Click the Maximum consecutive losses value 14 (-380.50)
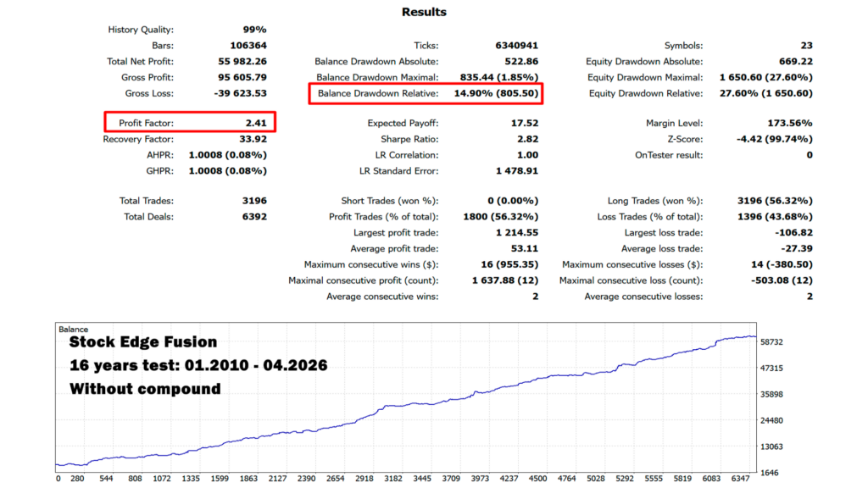868x488 pixels. click(x=782, y=265)
